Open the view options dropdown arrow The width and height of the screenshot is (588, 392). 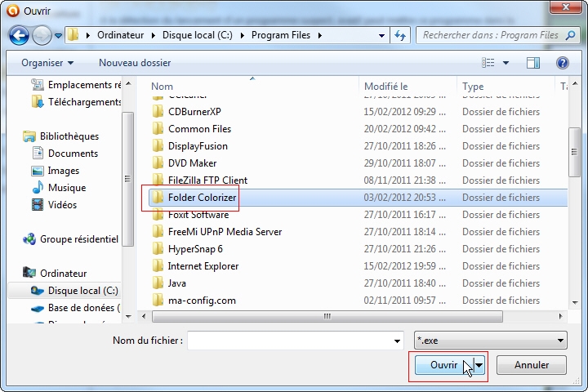(506, 63)
